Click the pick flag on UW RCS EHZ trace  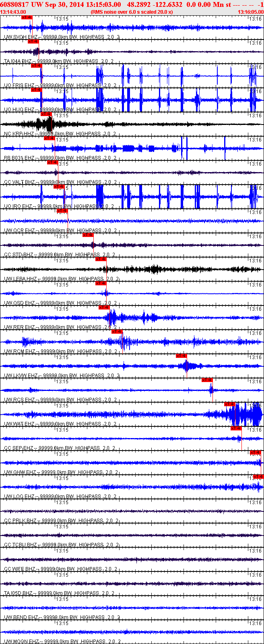207,380
